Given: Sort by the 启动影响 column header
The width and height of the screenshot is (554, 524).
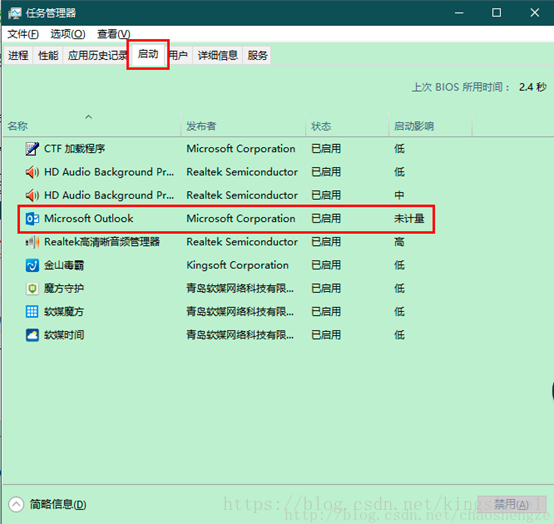Looking at the screenshot, I should click(430, 126).
